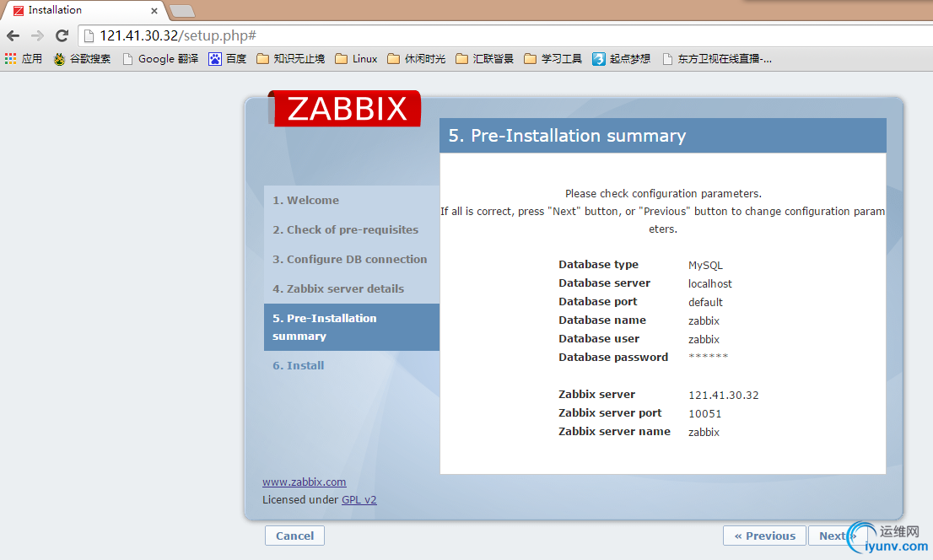Click the Database type label

[598, 265]
